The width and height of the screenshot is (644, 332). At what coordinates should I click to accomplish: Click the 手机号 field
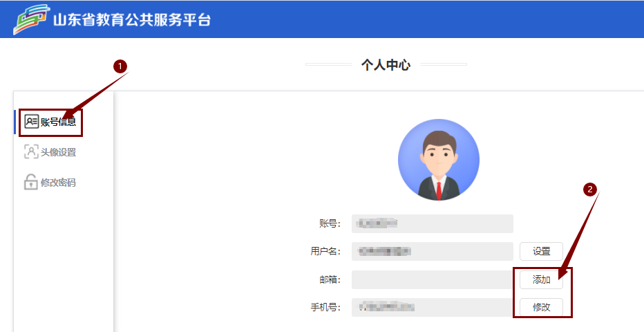[432, 307]
